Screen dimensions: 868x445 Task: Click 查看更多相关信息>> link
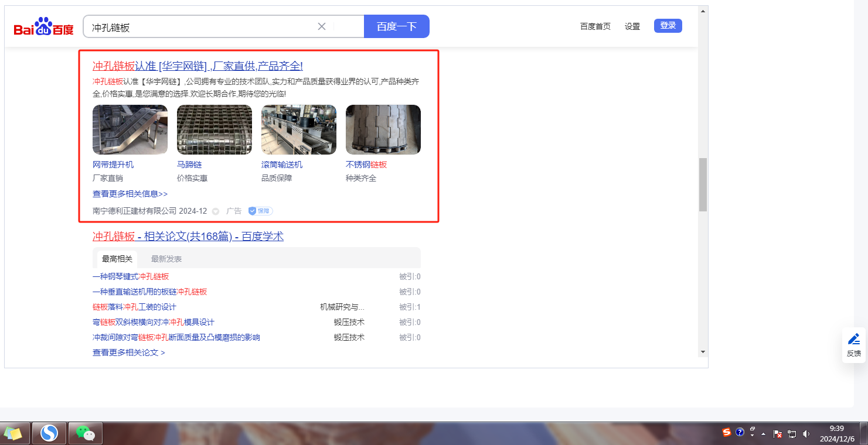(x=130, y=194)
